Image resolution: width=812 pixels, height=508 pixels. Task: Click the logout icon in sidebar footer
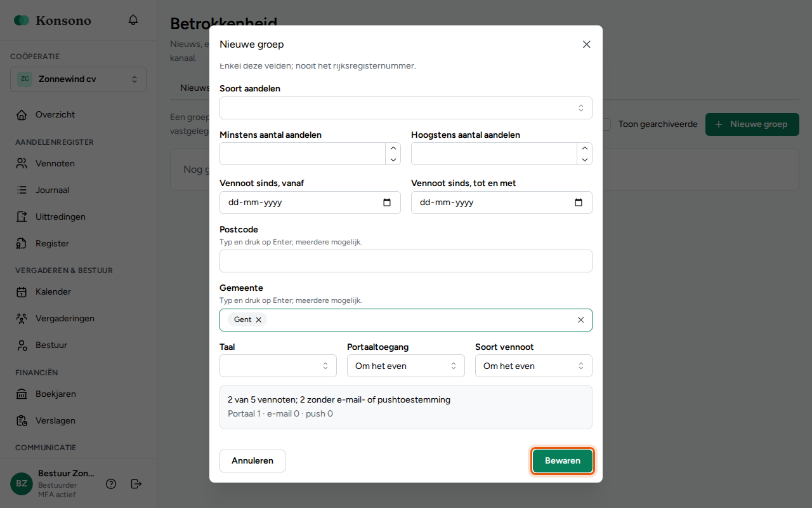tap(136, 484)
